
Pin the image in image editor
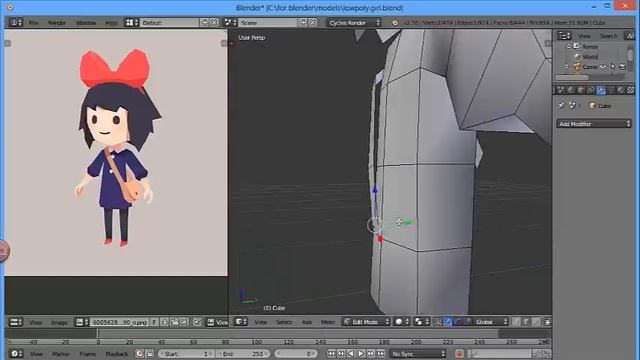tap(197, 322)
